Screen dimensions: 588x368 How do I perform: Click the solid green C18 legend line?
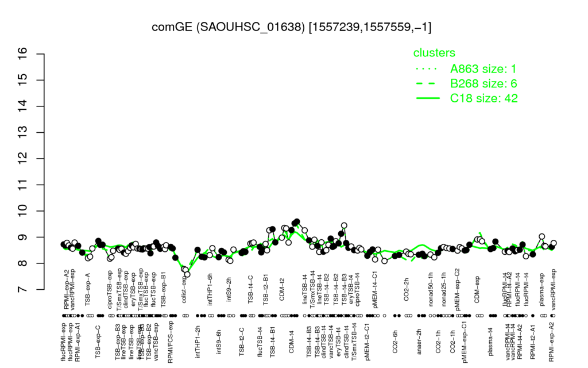[428, 98]
